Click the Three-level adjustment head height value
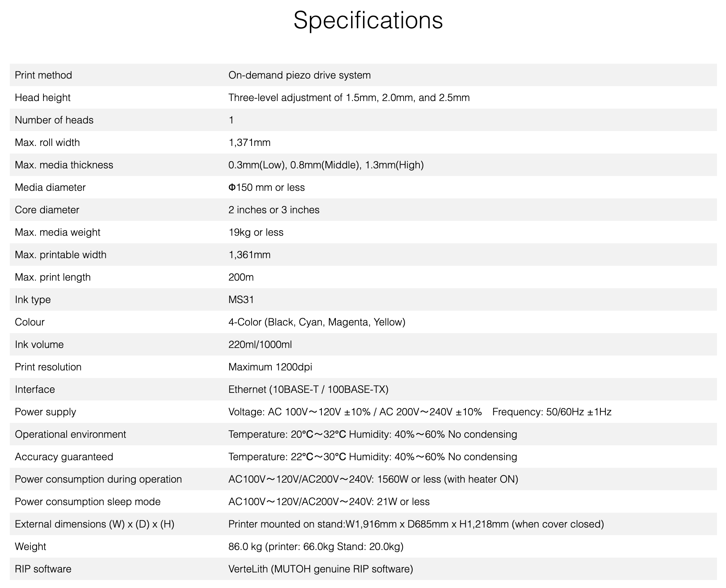The image size is (726, 588). (x=349, y=97)
